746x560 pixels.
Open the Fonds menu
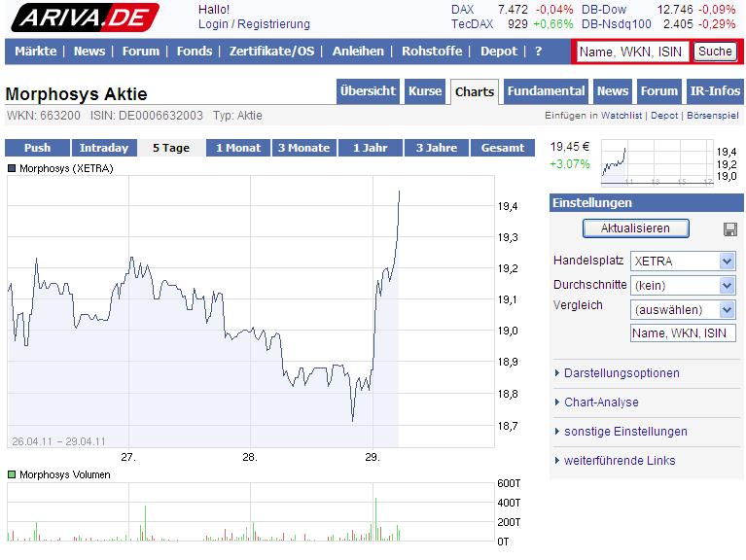tap(195, 51)
